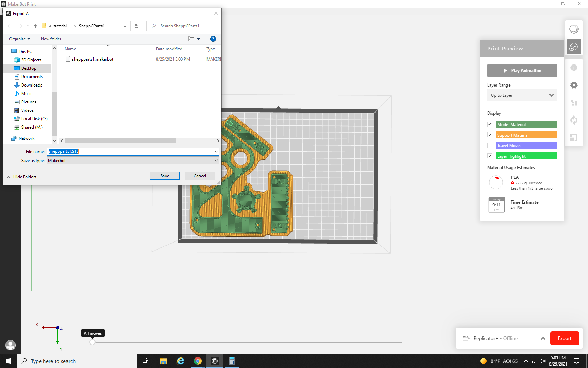This screenshot has height=368, width=588.
Task: Open the dialog help question mark
Action: 213,39
